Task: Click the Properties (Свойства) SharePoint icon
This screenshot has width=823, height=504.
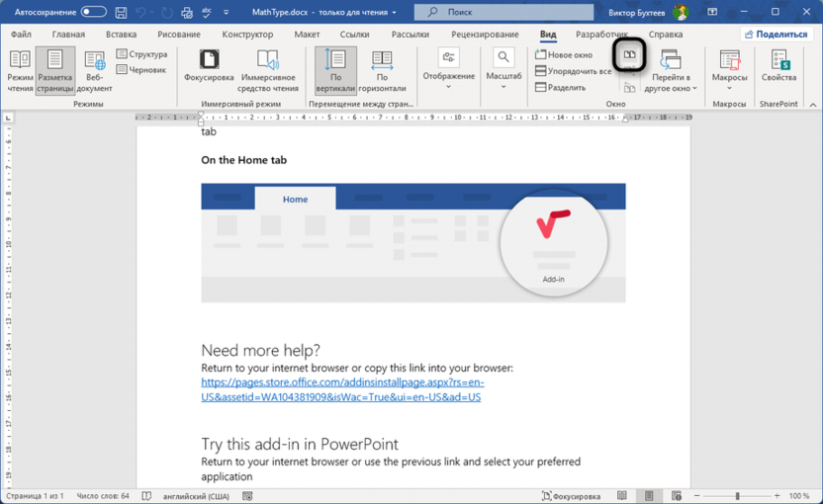Action: (778, 67)
